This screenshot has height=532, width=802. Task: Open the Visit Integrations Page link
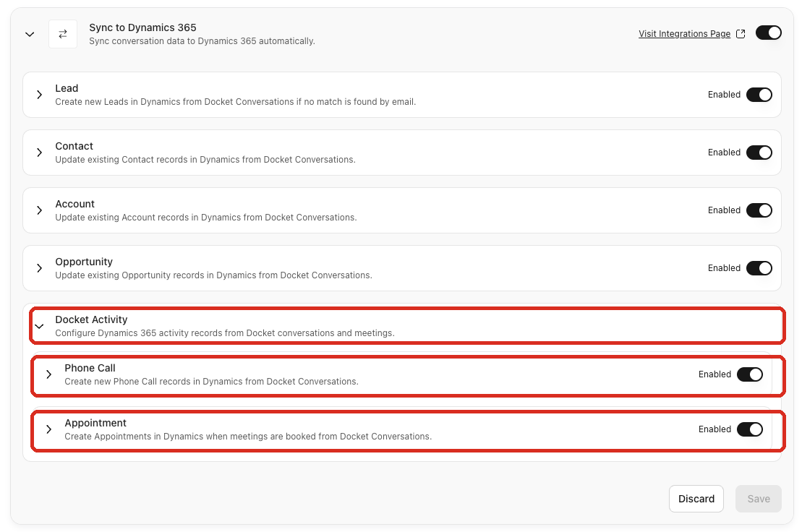(684, 34)
